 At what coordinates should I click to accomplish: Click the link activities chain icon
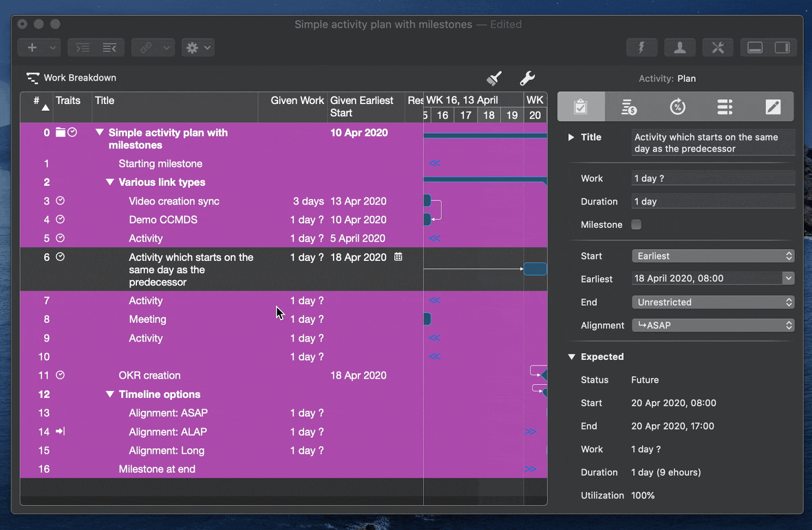pos(146,48)
